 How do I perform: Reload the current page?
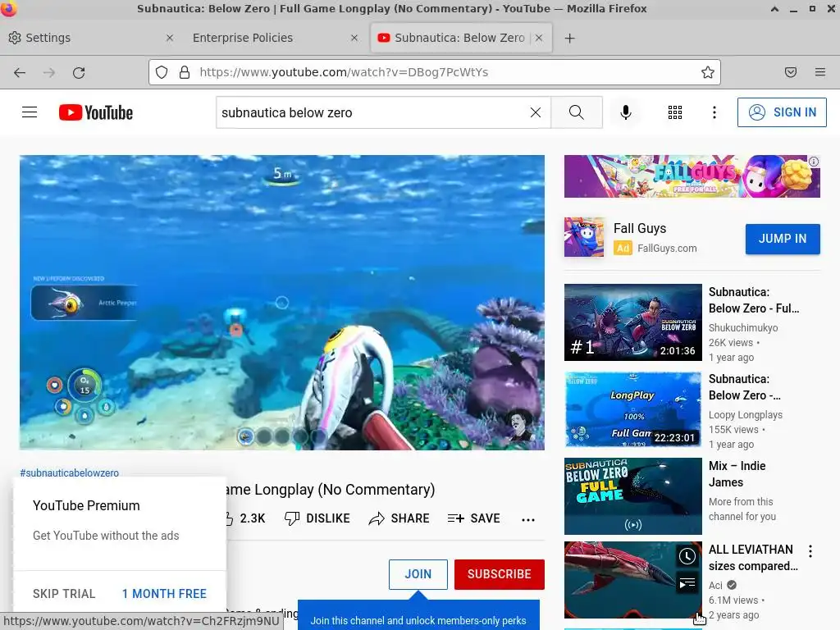tap(79, 72)
